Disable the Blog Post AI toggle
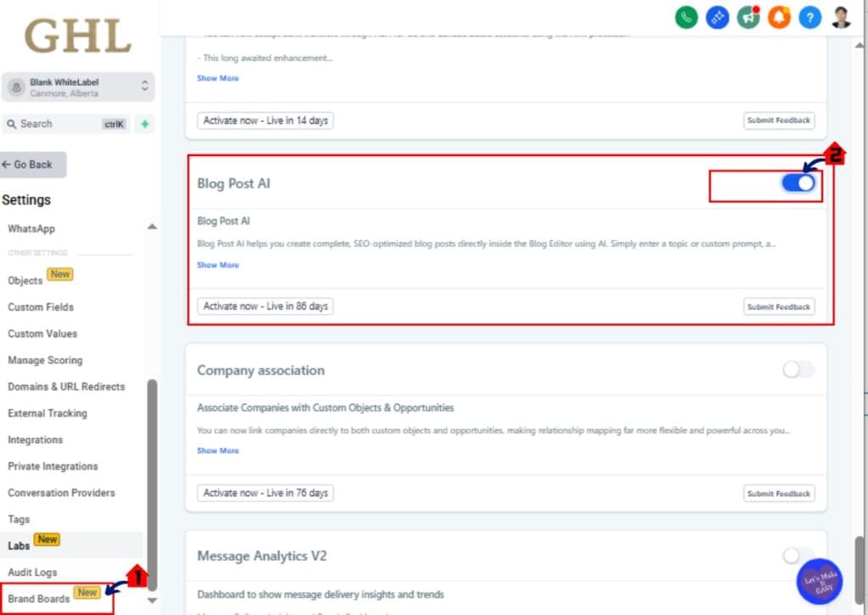Image resolution: width=868 pixels, height=615 pixels. pyautogui.click(x=798, y=183)
